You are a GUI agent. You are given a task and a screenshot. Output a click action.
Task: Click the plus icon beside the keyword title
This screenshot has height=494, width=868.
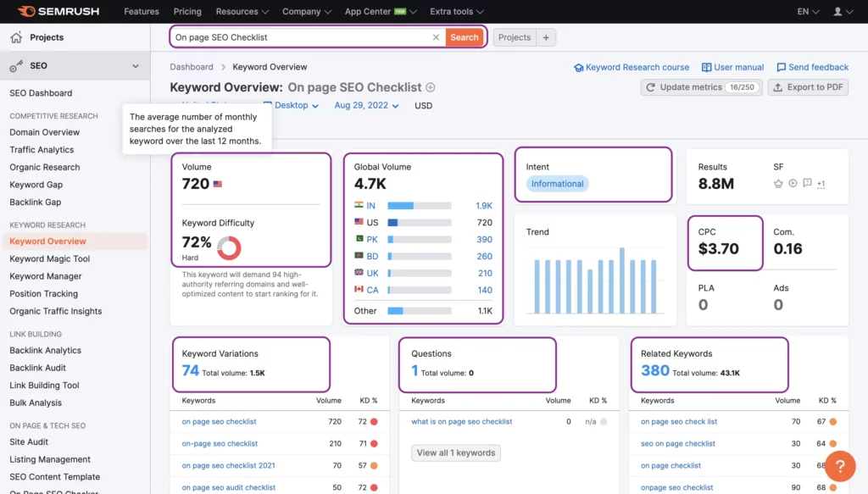click(x=430, y=87)
